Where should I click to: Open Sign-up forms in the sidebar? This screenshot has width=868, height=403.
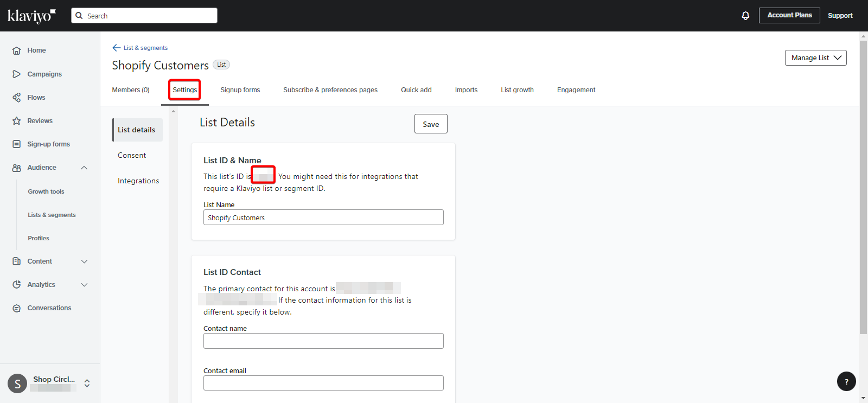(x=50, y=144)
